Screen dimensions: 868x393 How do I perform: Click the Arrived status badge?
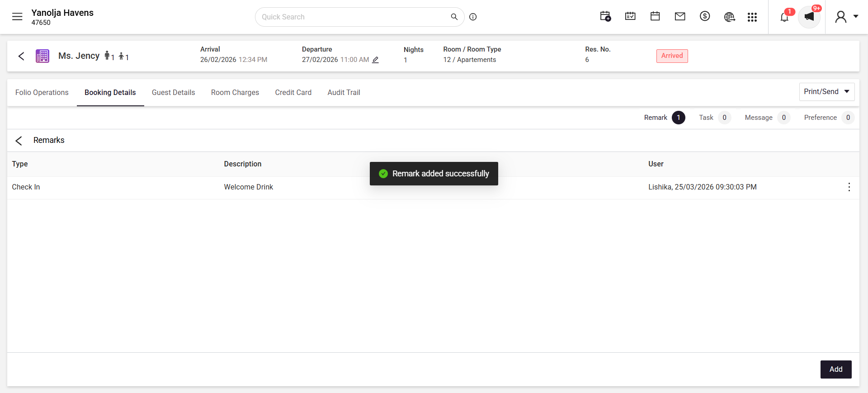click(672, 56)
